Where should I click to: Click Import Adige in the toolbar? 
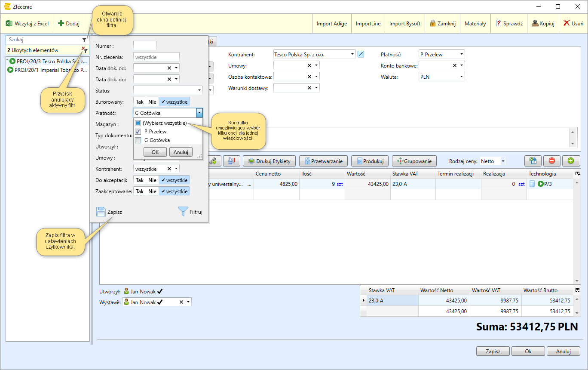(x=331, y=24)
